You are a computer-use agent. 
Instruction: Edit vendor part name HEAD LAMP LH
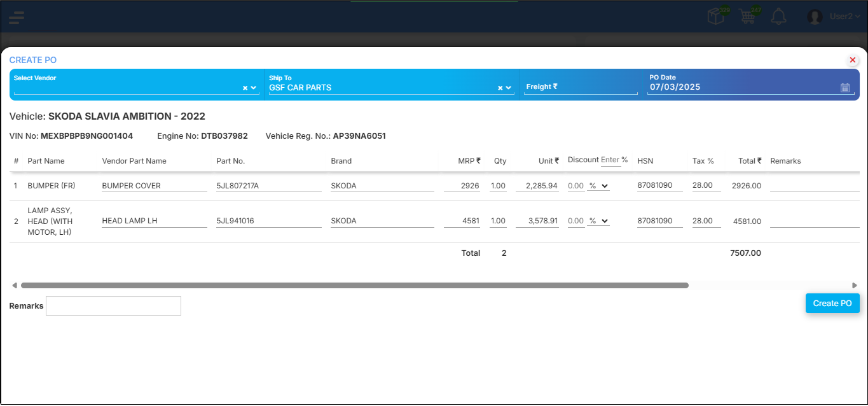[x=155, y=221]
